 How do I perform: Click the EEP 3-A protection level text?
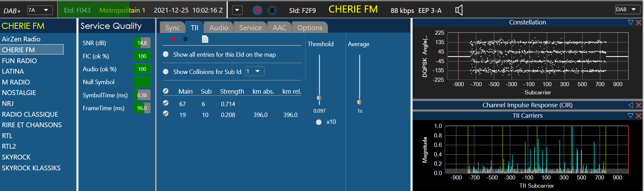430,11
